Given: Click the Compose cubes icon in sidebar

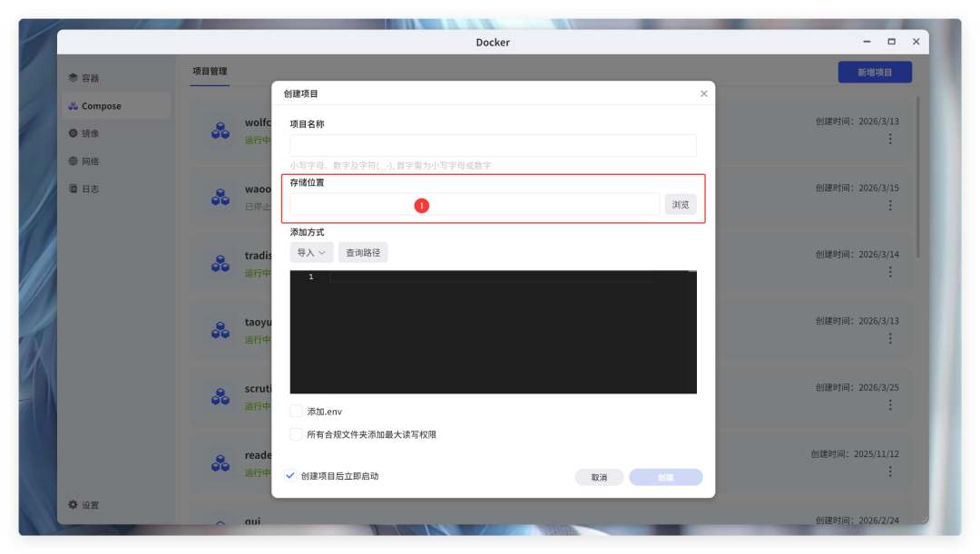Looking at the screenshot, I should click(x=73, y=106).
